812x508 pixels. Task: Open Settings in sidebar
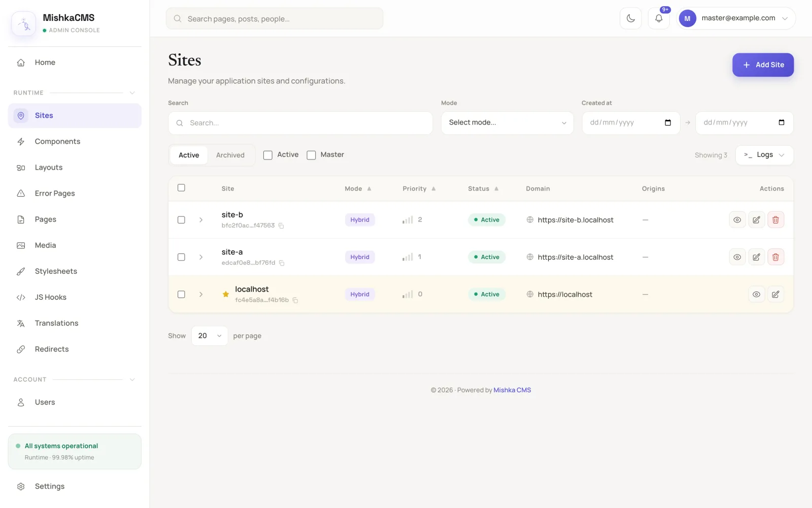click(x=75, y=486)
